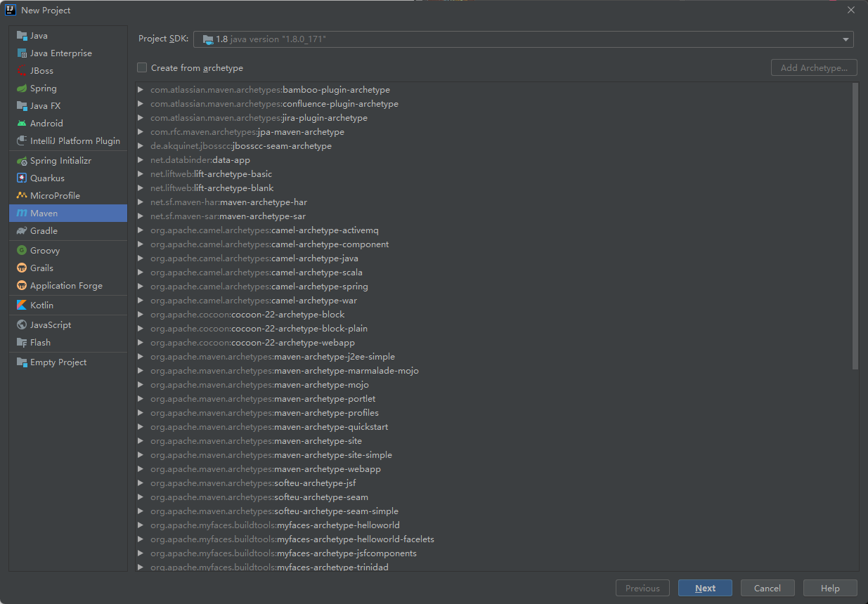The width and height of the screenshot is (868, 604).
Task: Close the New Project dialog
Action: pos(850,11)
